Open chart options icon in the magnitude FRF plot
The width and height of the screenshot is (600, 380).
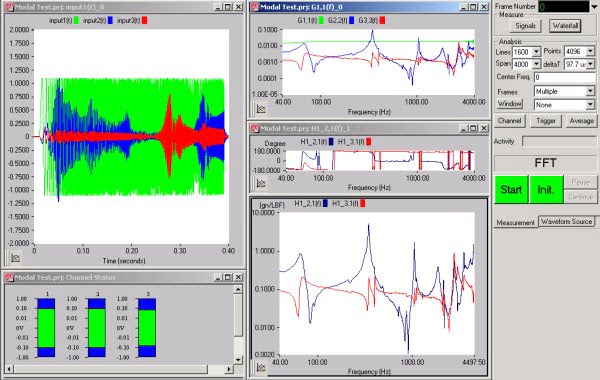(x=261, y=368)
